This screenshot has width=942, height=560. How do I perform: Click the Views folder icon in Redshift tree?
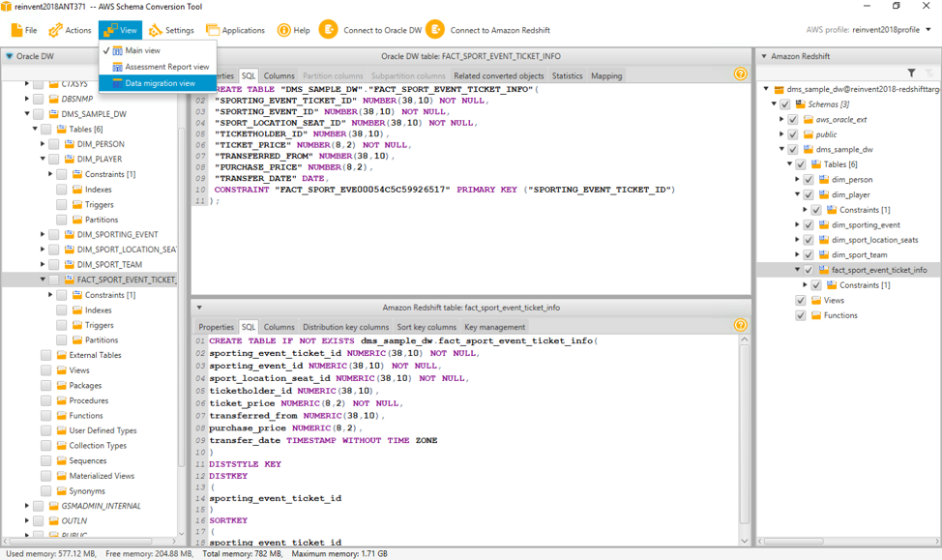tap(816, 301)
